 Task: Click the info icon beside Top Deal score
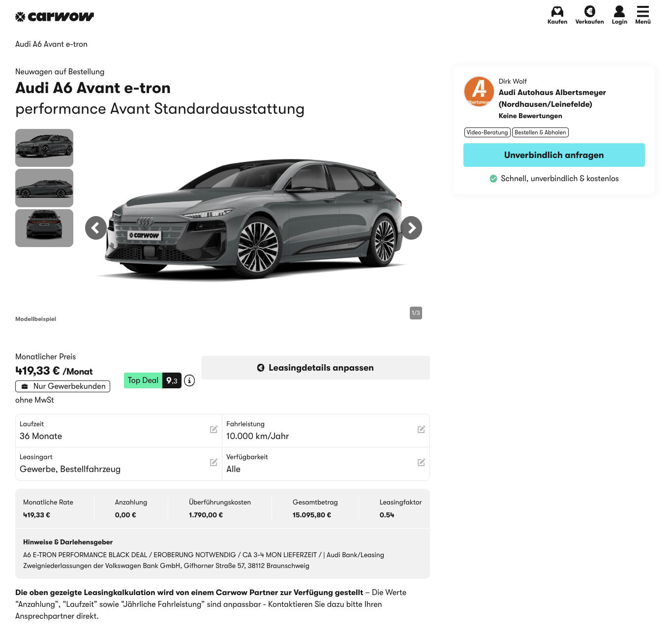pyautogui.click(x=189, y=380)
